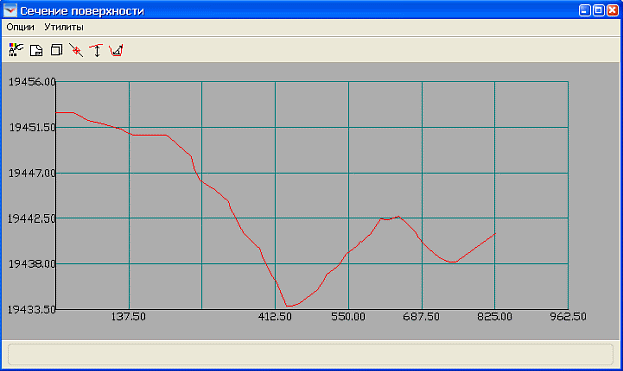This screenshot has width=623, height=371.
Task: Click the 19456.00 vertical axis label
Action: pyautogui.click(x=32, y=82)
